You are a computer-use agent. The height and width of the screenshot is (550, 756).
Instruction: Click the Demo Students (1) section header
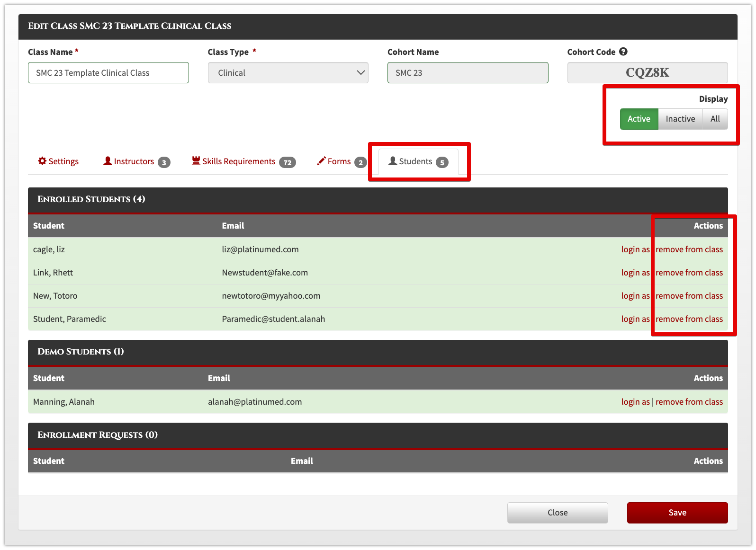point(378,353)
